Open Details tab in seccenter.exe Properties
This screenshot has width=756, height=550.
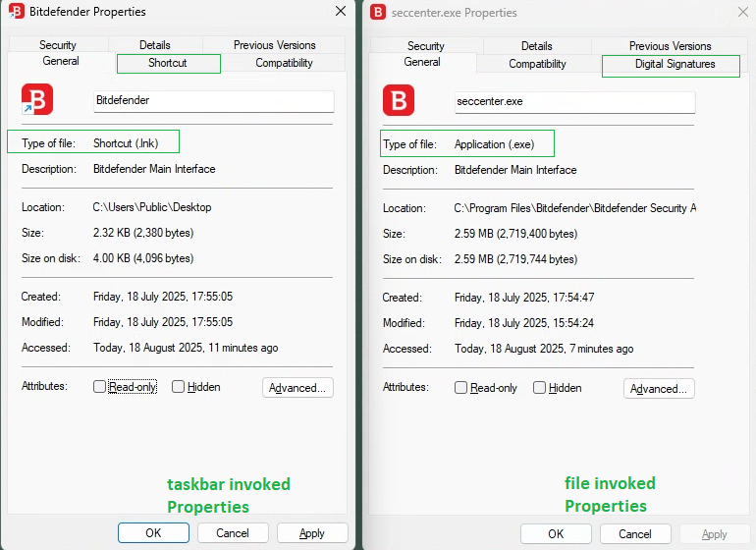tap(537, 46)
